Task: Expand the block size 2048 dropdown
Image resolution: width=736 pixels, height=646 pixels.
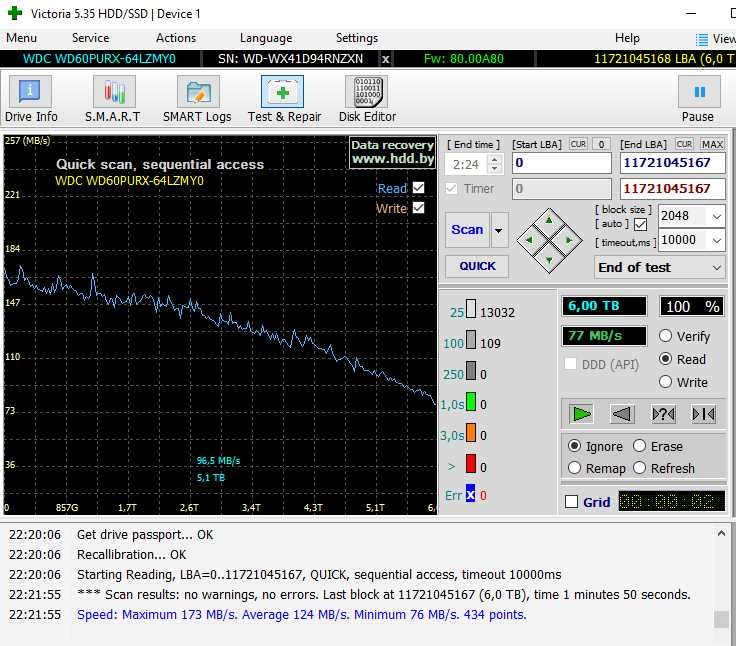Action: pyautogui.click(x=716, y=216)
